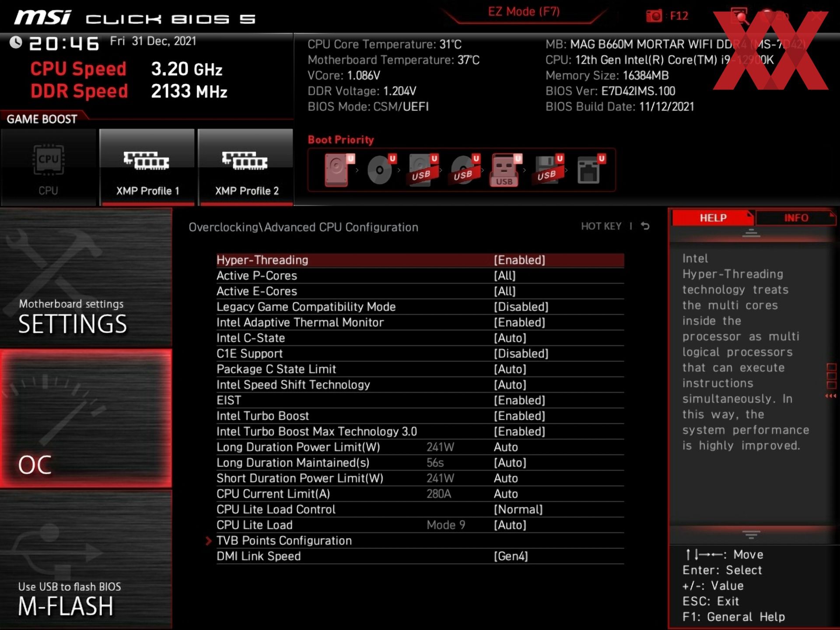Switch to EZ Mode
This screenshot has width=840, height=630.
pyautogui.click(x=523, y=11)
